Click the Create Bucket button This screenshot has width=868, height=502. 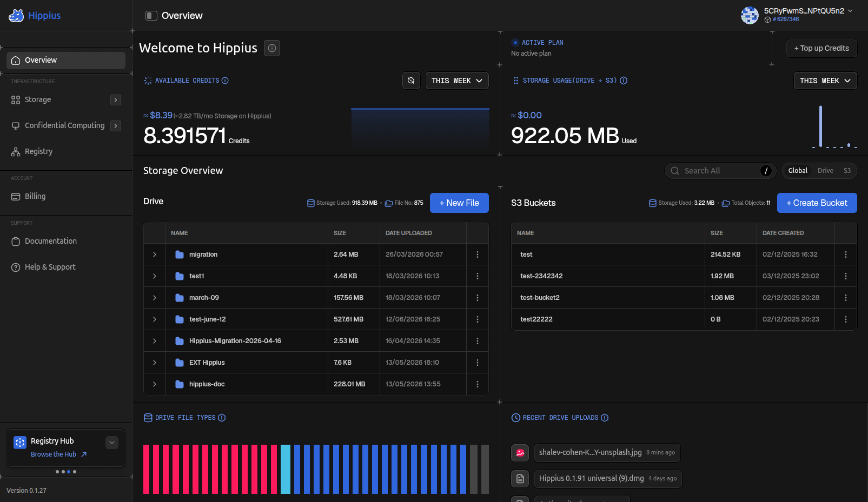(817, 203)
